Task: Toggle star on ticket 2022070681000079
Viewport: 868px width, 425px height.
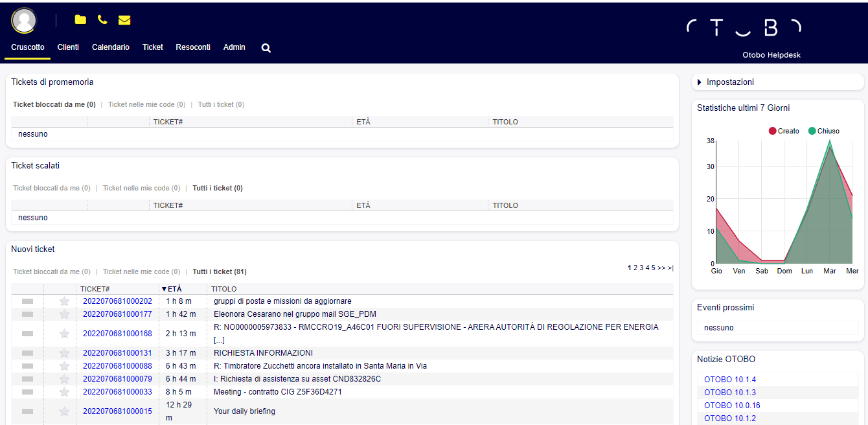Action: 64,379
